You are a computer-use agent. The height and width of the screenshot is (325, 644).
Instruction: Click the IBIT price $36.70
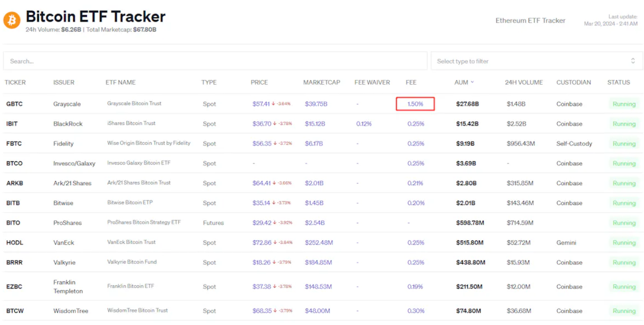click(x=262, y=124)
